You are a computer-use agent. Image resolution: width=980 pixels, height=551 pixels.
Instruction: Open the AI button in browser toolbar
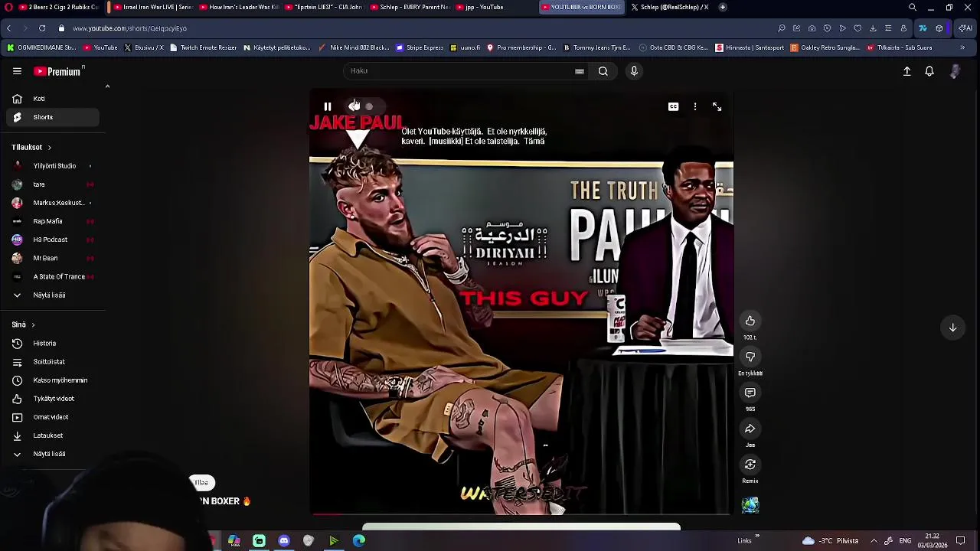965,28
